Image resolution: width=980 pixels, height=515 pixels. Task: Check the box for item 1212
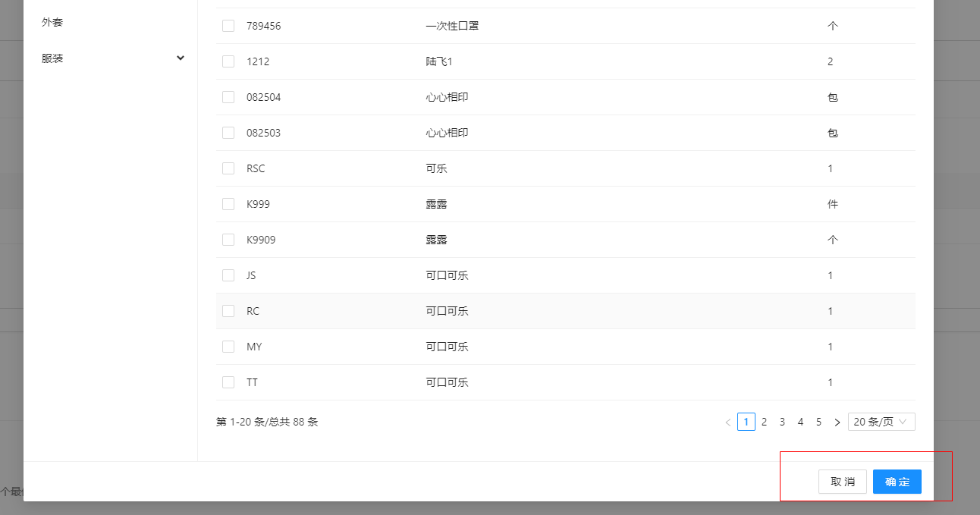pyautogui.click(x=228, y=61)
